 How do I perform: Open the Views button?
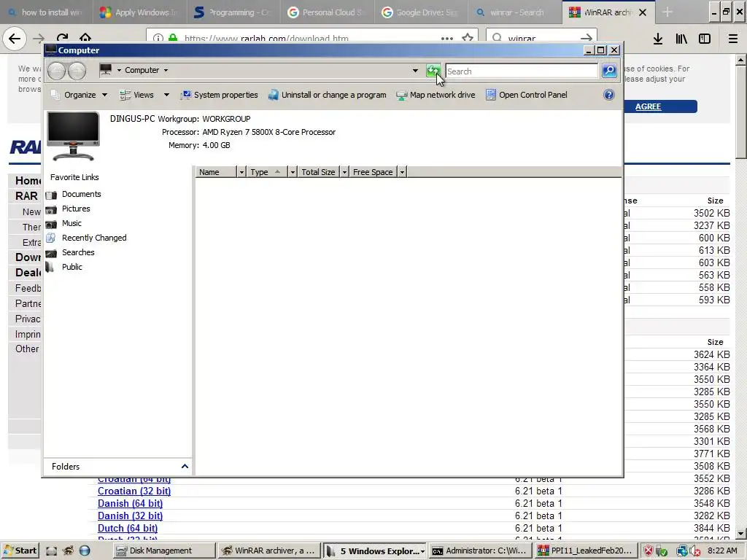pyautogui.click(x=137, y=95)
